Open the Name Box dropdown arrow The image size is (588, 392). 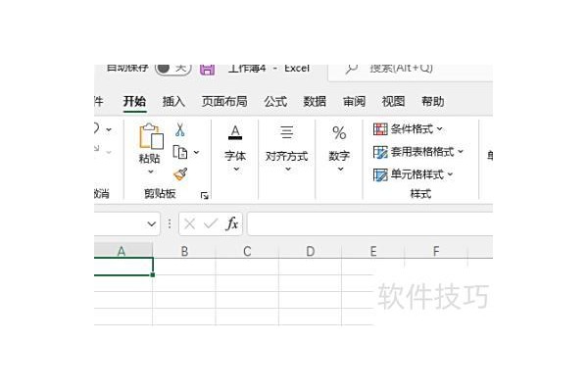pos(152,224)
